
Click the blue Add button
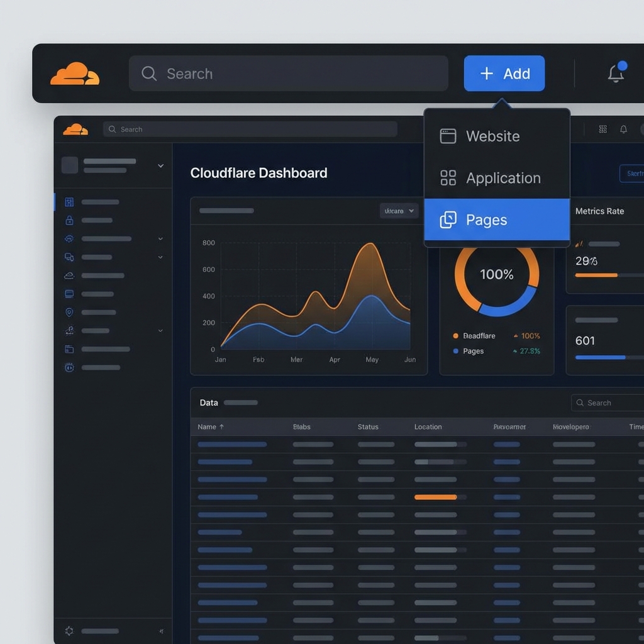coord(504,73)
